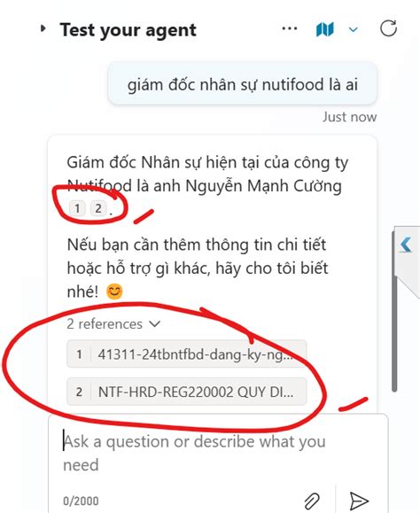The image size is (420, 513).
Task: Collapse the 2 references list chevron
Action: coord(154,324)
